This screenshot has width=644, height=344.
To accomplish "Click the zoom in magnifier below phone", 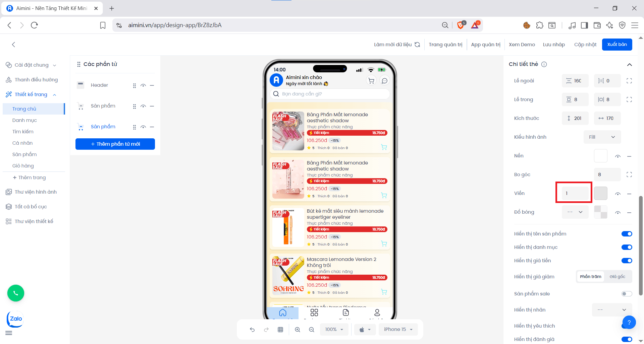I will click(298, 330).
